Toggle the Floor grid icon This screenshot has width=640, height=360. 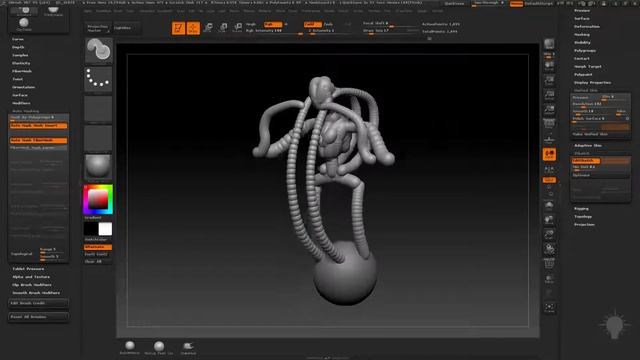(549, 140)
